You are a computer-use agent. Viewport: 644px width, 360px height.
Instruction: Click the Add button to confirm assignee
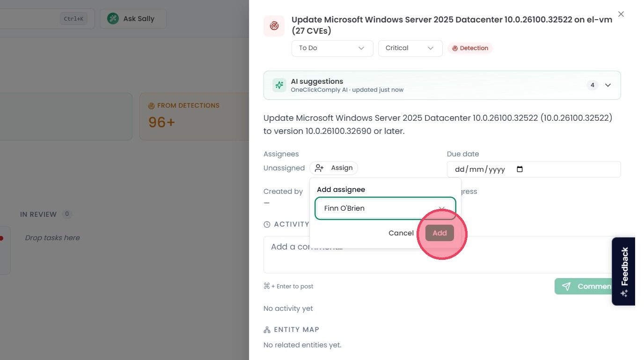pos(439,233)
